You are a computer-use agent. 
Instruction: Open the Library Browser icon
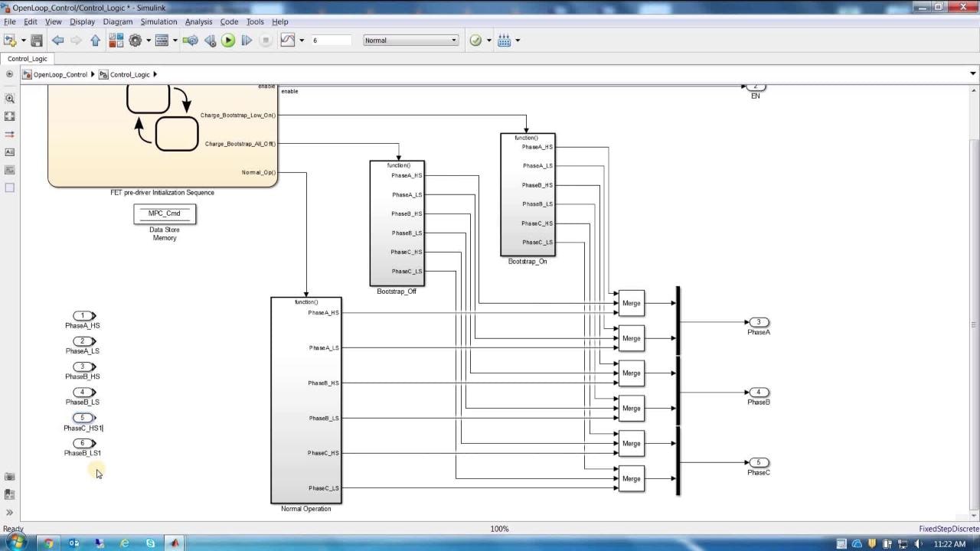pyautogui.click(x=116, y=41)
